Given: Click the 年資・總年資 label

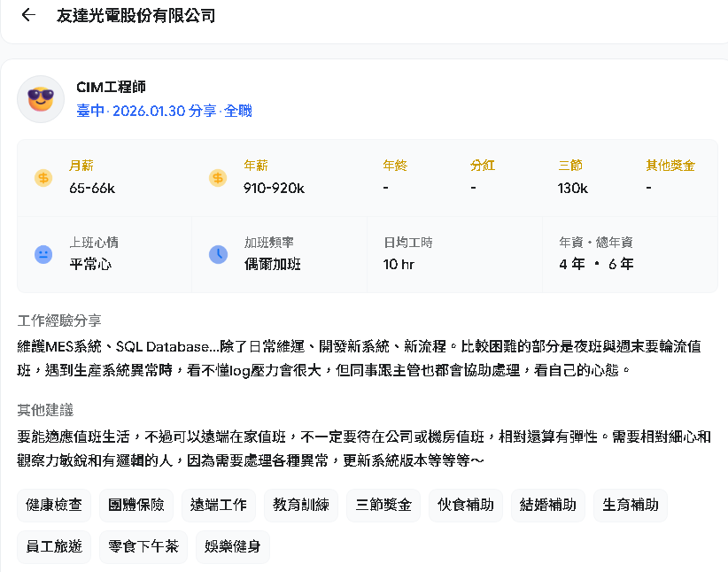Looking at the screenshot, I should [x=596, y=243].
